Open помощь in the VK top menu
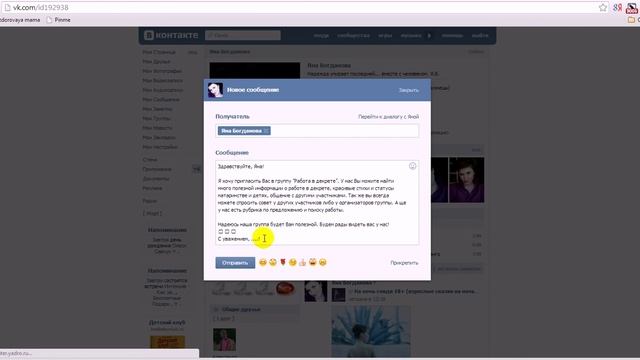The height and width of the screenshot is (360, 640). pos(452,36)
